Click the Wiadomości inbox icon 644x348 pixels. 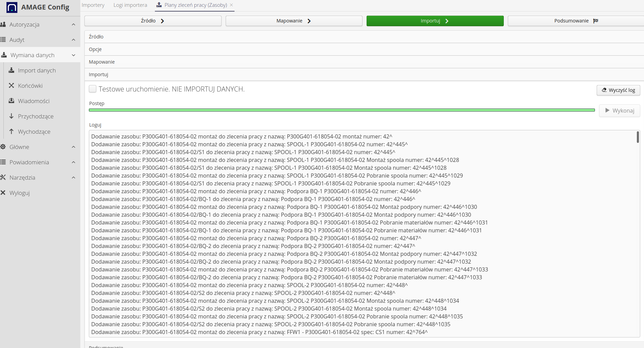[x=12, y=101]
